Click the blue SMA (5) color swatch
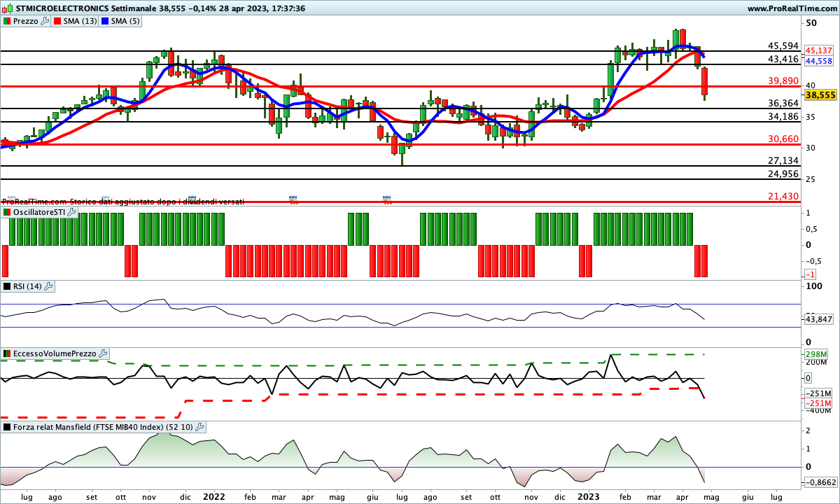Screen dimensions: 840x504 pos(106,21)
